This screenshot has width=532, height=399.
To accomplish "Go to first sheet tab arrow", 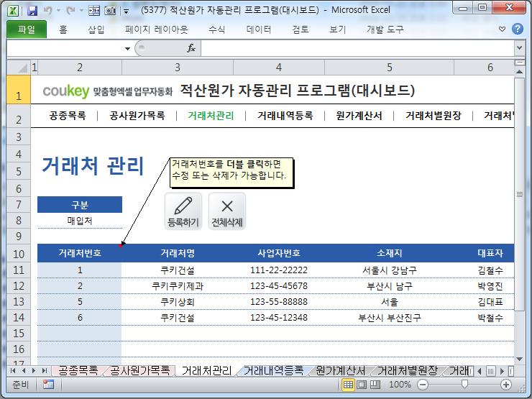I will pos(13,370).
